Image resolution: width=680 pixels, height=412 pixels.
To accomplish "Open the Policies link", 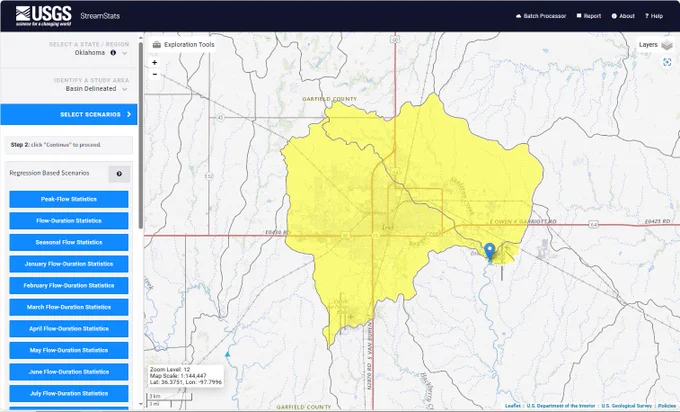I will (x=667, y=406).
